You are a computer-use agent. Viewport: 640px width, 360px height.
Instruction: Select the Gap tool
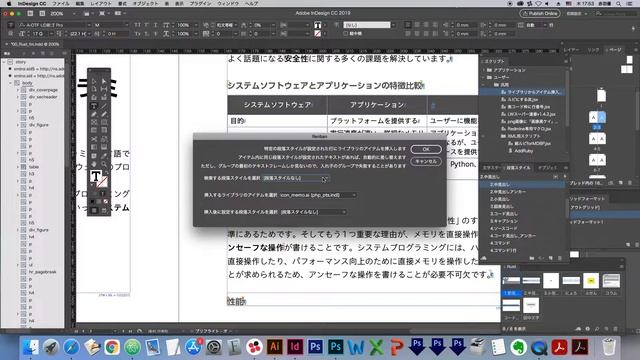[x=104, y=89]
